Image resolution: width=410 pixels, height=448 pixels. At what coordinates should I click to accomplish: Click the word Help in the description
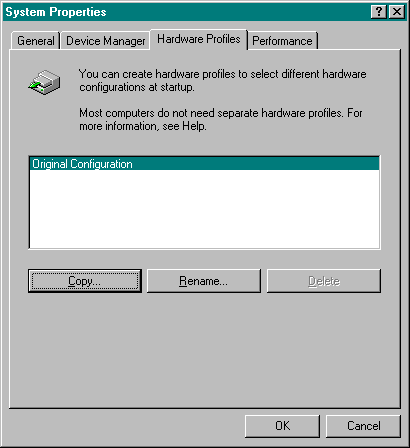[194, 126]
